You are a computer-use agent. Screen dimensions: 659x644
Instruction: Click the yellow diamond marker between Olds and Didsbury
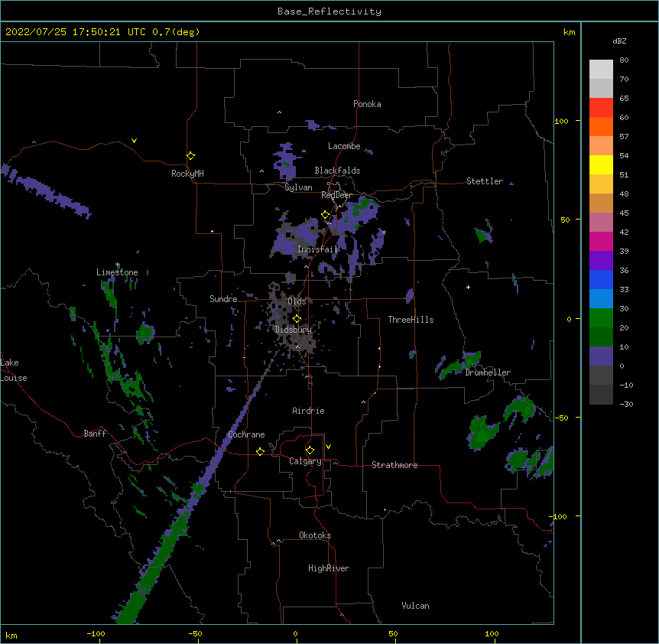297,319
